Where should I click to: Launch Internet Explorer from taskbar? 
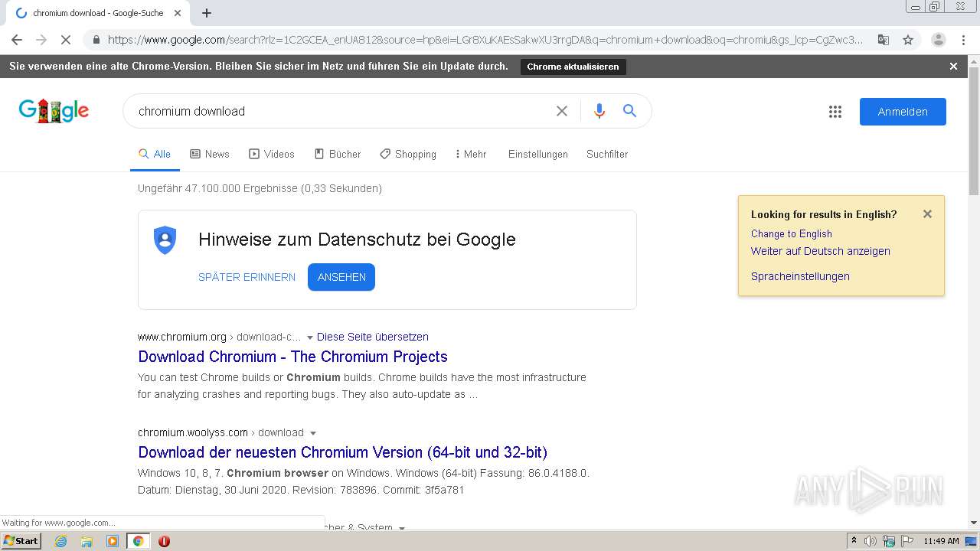pyautogui.click(x=61, y=541)
